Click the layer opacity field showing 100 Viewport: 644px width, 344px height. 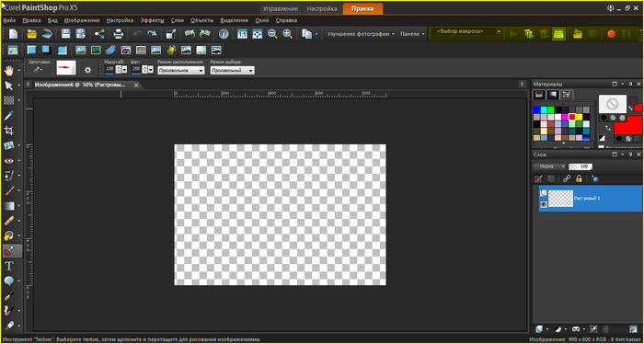[x=581, y=166]
